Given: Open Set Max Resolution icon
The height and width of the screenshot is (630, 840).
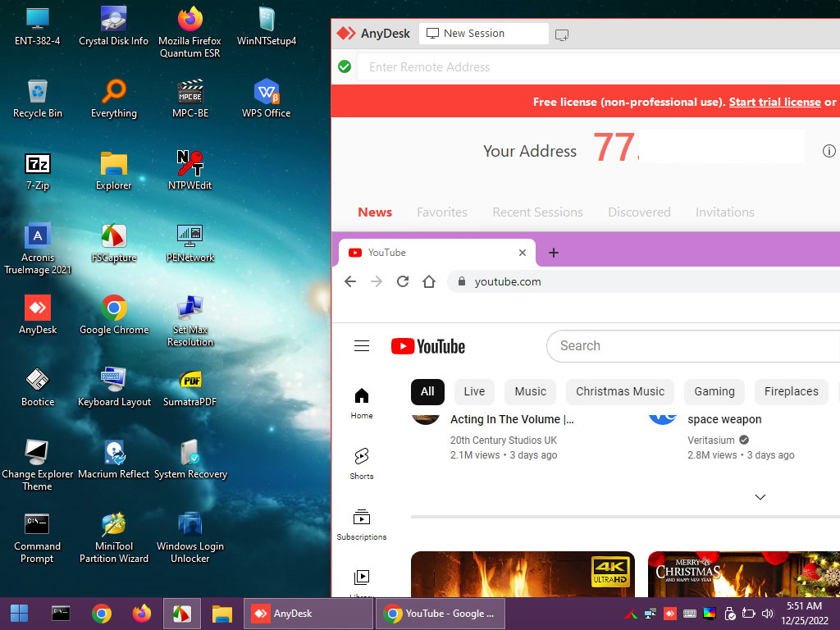Looking at the screenshot, I should pos(190,322).
